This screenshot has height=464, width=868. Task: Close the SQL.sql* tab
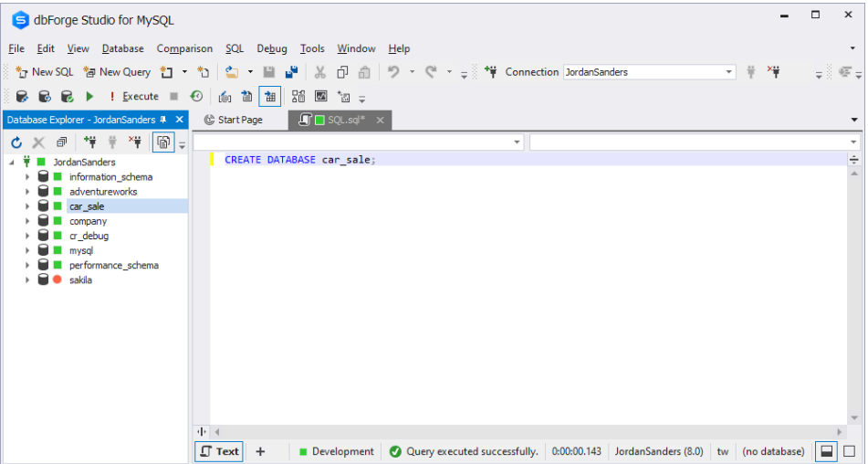(x=381, y=121)
